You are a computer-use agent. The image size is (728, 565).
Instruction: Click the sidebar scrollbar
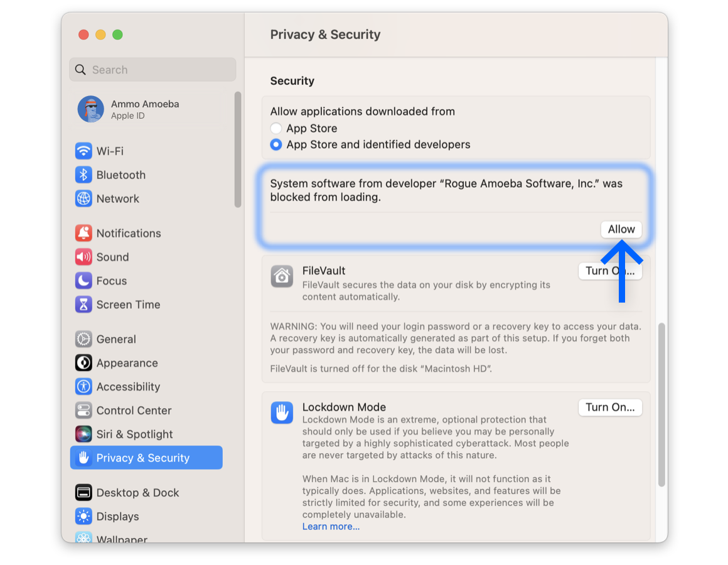point(238,149)
